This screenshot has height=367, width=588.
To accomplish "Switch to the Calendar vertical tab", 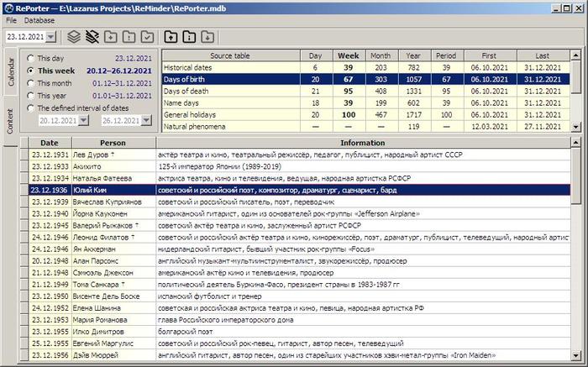I will coord(10,71).
